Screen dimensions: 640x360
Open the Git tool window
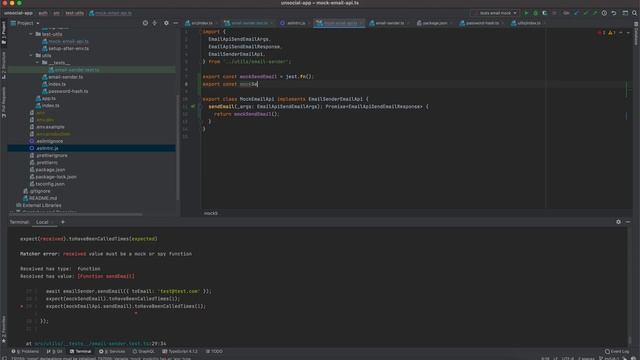[55, 351]
